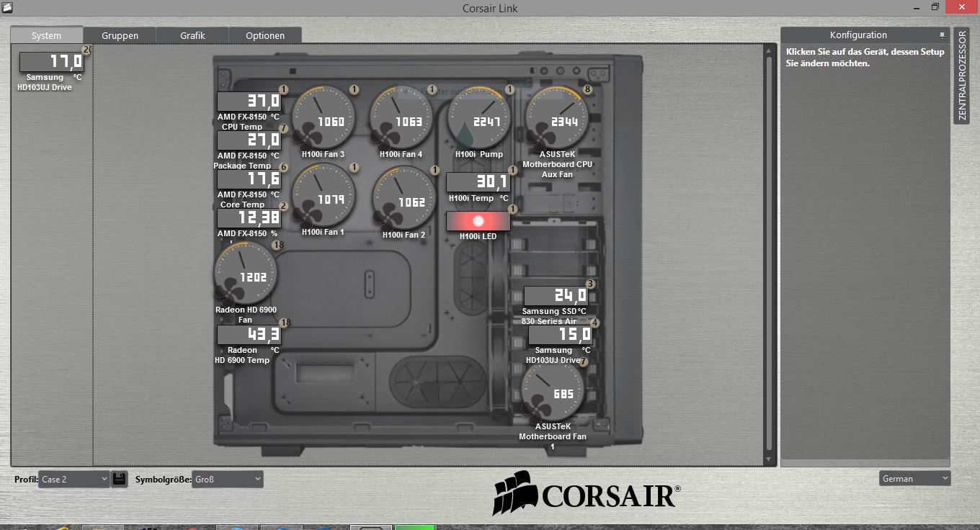980x530 pixels.
Task: Select Samsung HD103UJ Drive readout showing 15,0
Action: [x=561, y=335]
